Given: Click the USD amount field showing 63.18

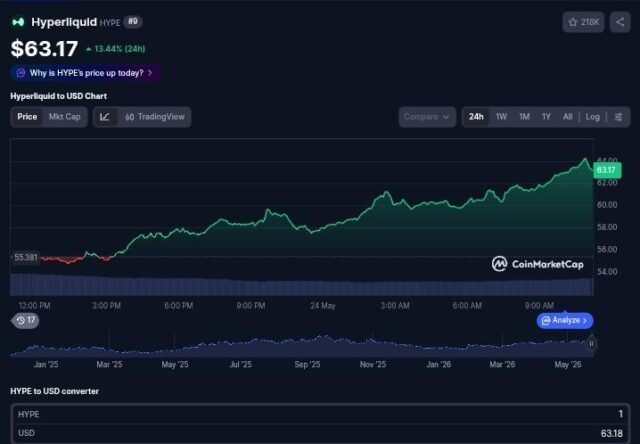Looking at the screenshot, I should coord(320,433).
